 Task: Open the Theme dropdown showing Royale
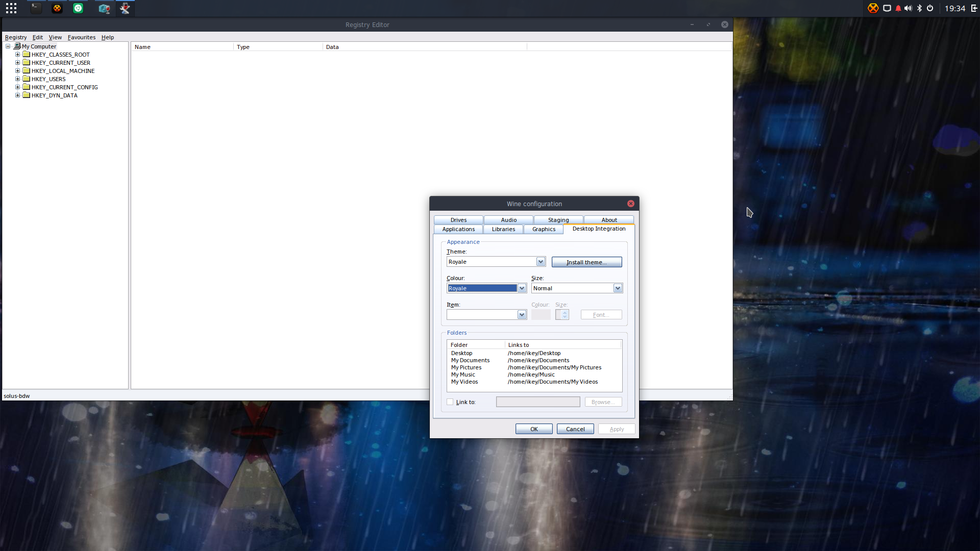tap(496, 262)
